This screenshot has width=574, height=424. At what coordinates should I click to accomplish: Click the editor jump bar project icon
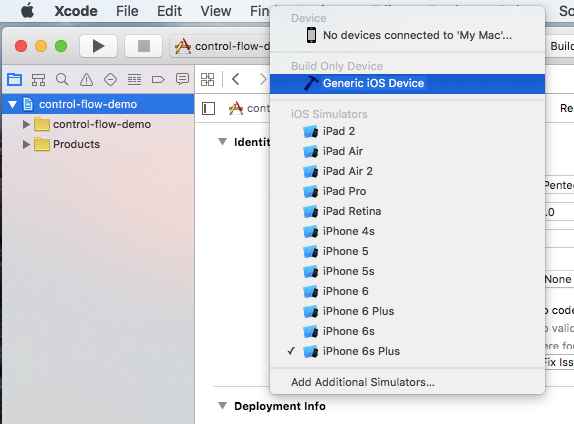(x=236, y=108)
